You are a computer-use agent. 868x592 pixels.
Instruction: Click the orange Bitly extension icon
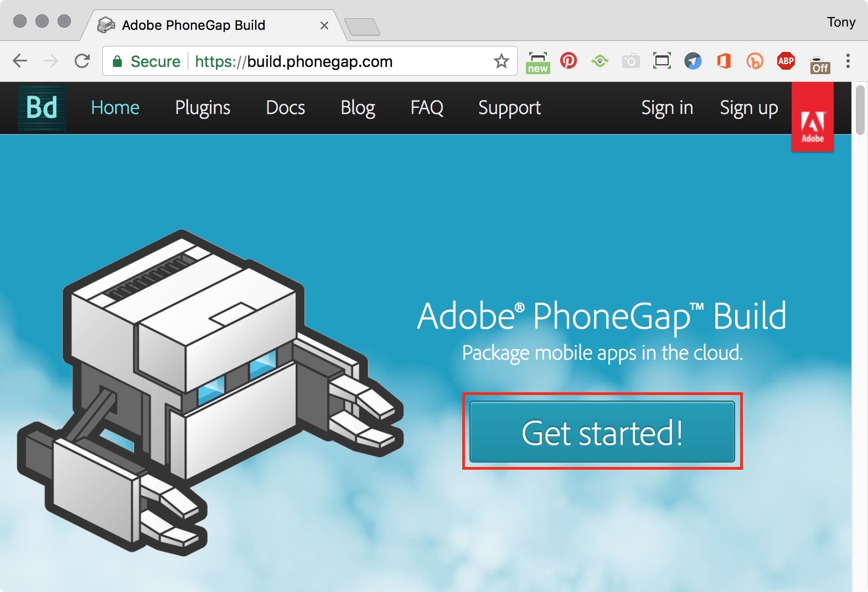pos(755,60)
